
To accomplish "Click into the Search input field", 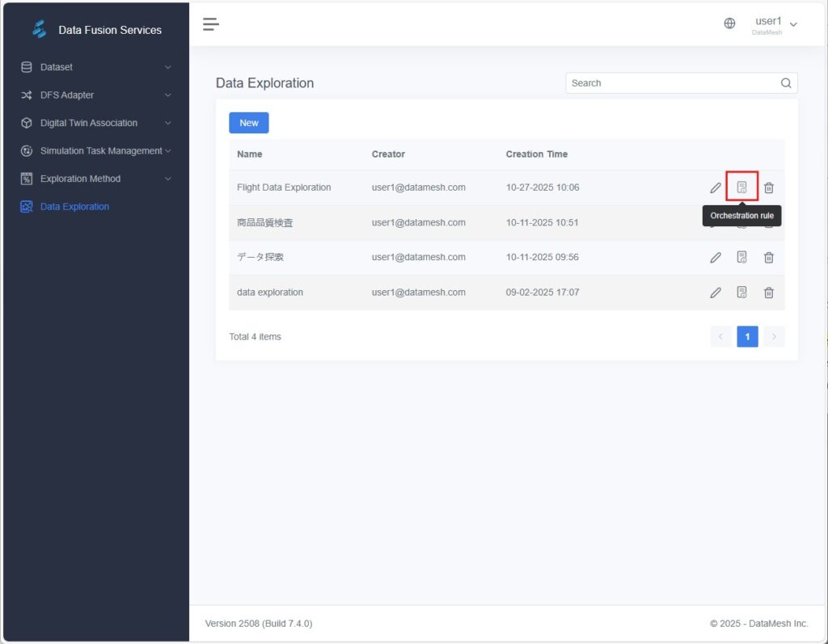I will 671,83.
